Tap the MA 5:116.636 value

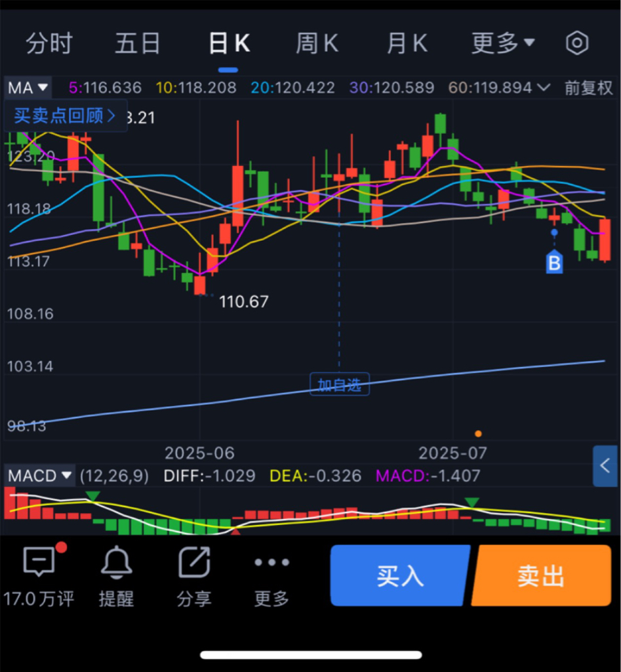click(105, 88)
